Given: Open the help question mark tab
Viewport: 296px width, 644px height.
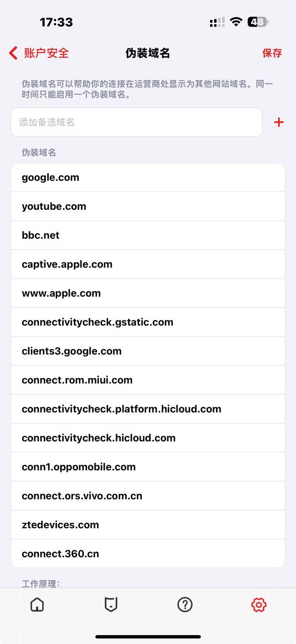Looking at the screenshot, I should coord(185,604).
